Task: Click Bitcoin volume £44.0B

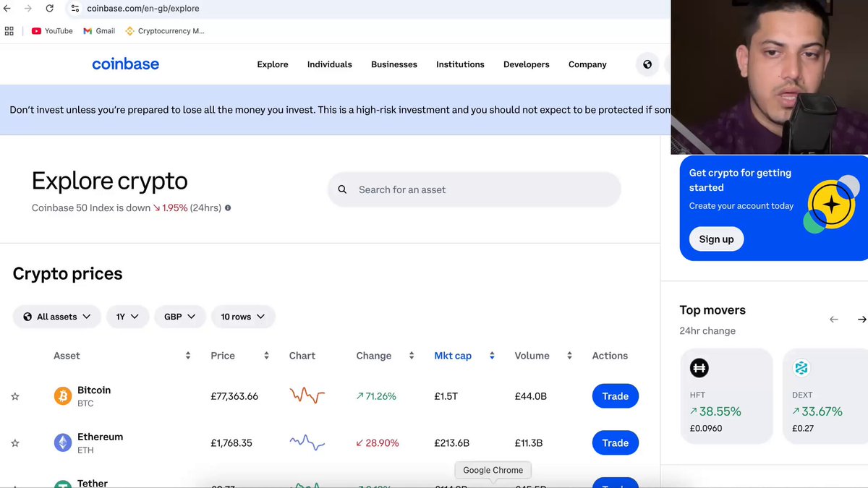Action: tap(531, 396)
